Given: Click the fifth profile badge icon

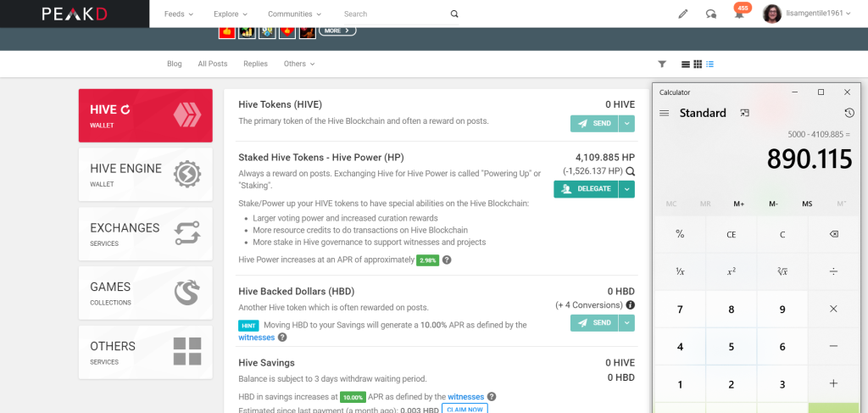Looking at the screenshot, I should 307,31.
